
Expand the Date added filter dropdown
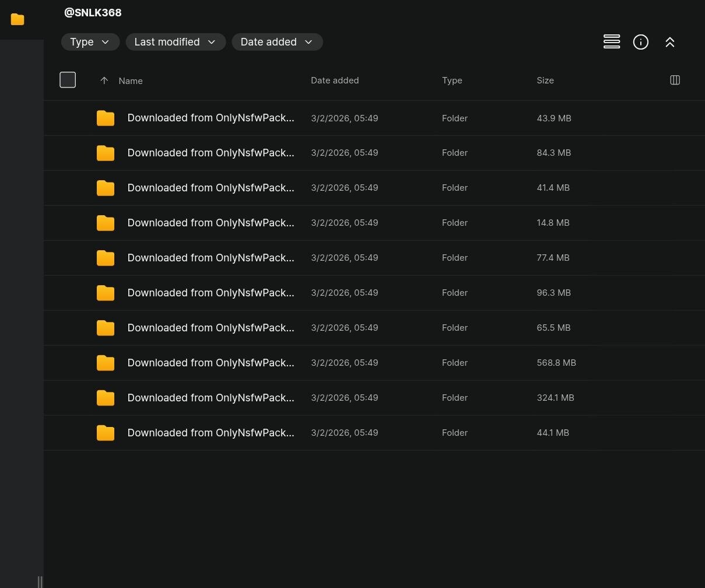click(x=277, y=42)
